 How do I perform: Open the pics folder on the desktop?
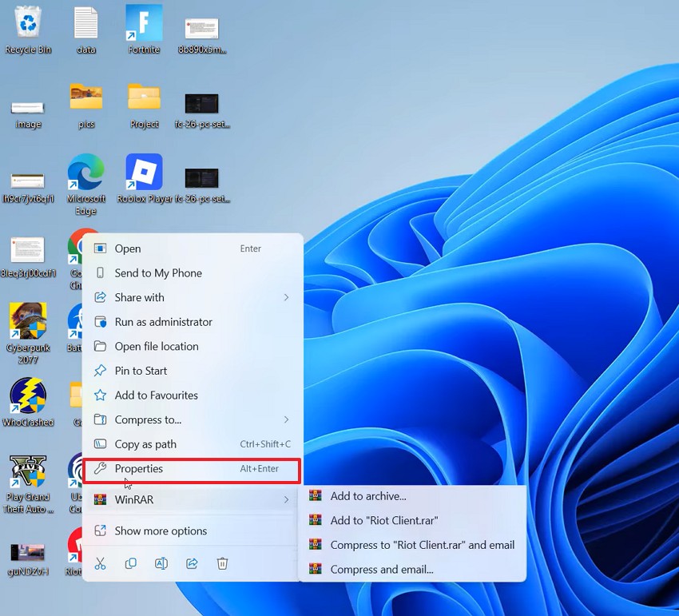point(86,100)
